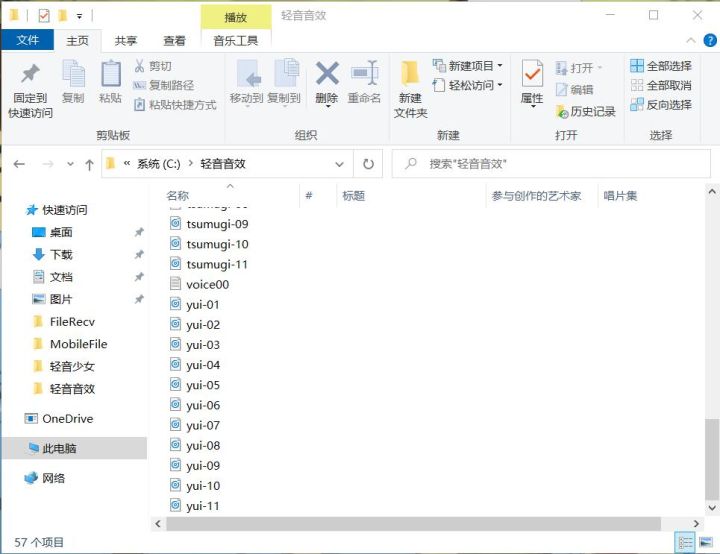Switch to the 主页 home tab
This screenshot has height=554, width=720.
pos(77,41)
